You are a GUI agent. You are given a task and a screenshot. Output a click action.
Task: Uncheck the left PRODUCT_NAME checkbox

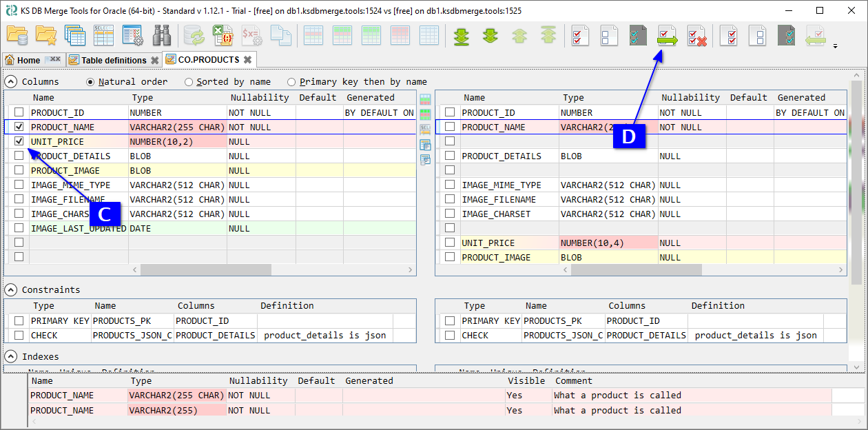coord(19,127)
